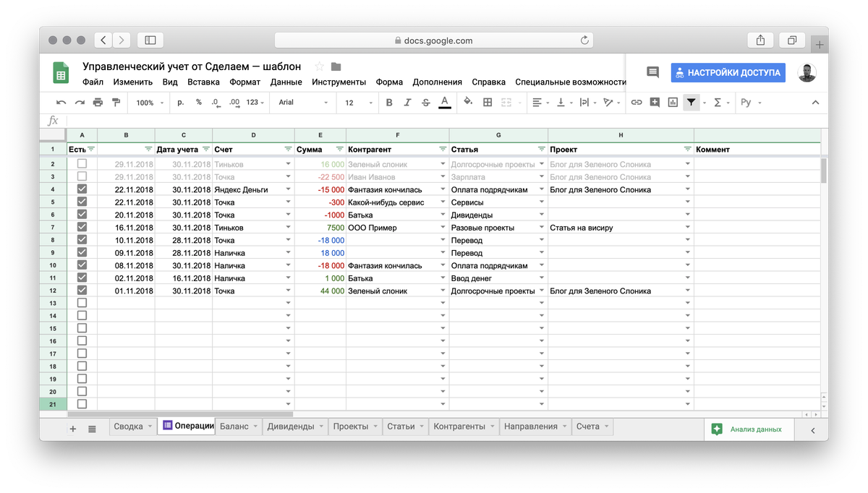Image resolution: width=868 pixels, height=493 pixels.
Task: Star this document
Action: [319, 67]
